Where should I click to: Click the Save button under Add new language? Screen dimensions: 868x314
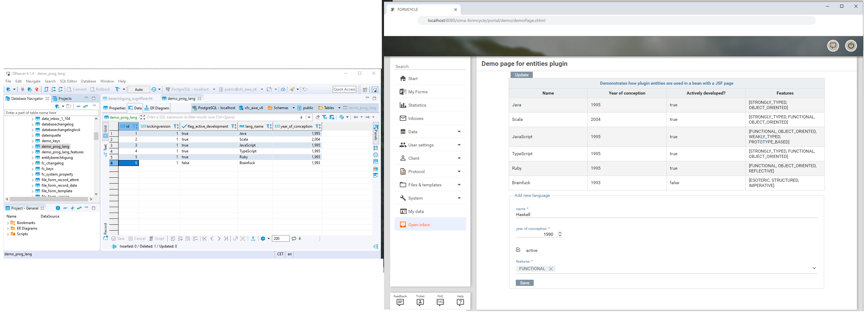tap(524, 283)
